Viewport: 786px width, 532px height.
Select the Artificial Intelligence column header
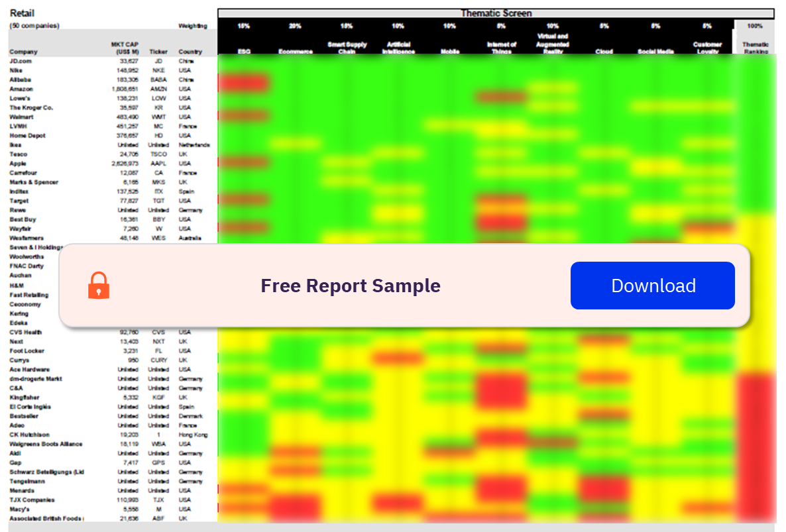tap(398, 48)
